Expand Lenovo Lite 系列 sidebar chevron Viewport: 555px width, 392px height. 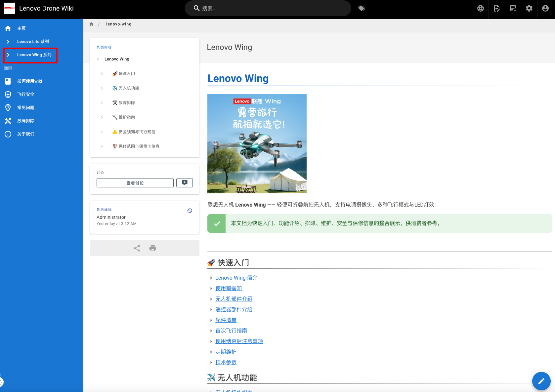coord(8,42)
